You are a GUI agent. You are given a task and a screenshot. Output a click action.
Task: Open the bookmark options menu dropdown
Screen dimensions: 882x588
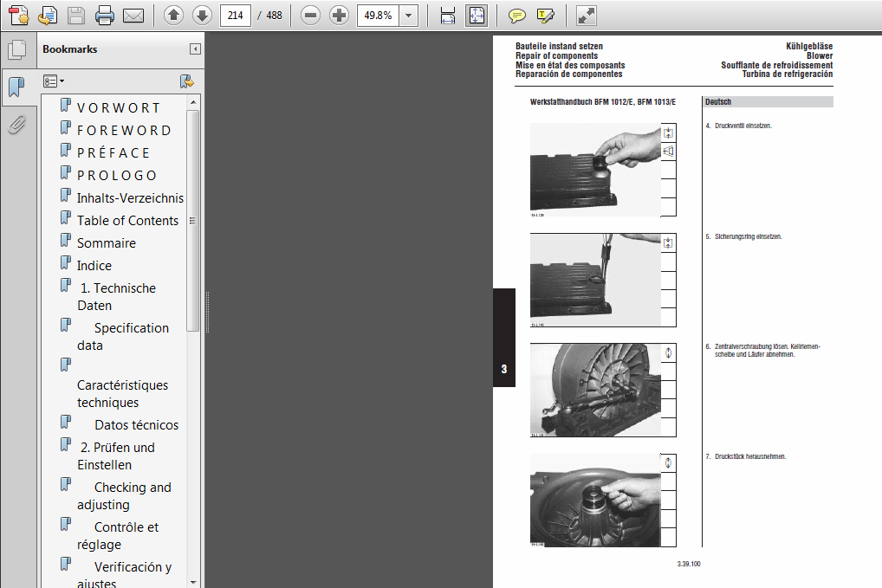point(54,81)
